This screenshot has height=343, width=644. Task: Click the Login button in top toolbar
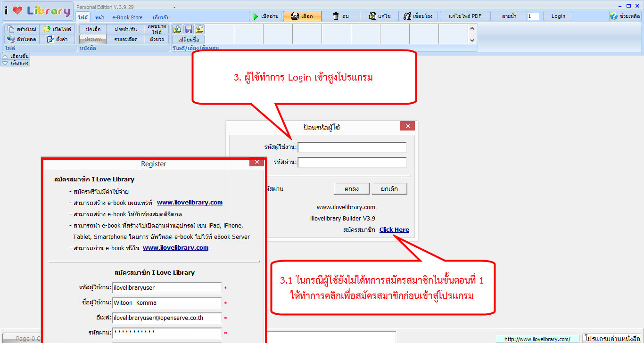(558, 16)
